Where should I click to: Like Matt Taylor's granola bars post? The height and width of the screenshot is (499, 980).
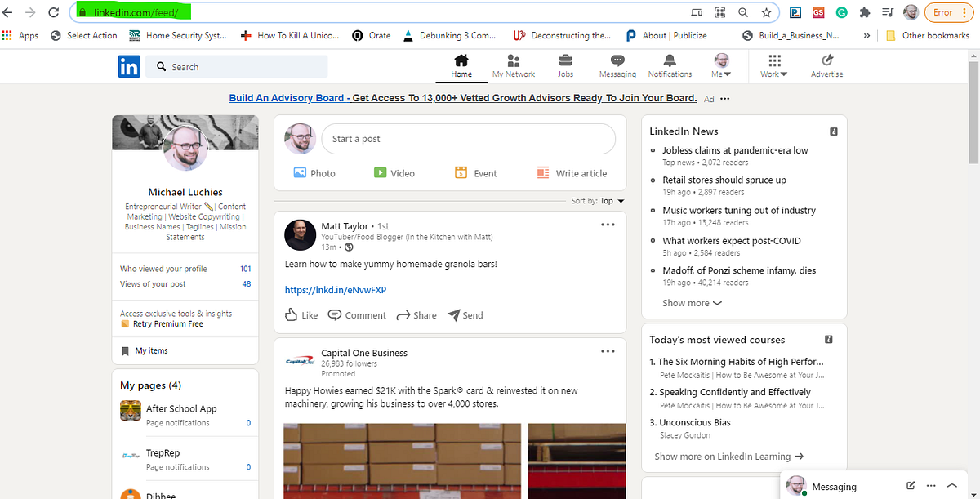(x=301, y=314)
